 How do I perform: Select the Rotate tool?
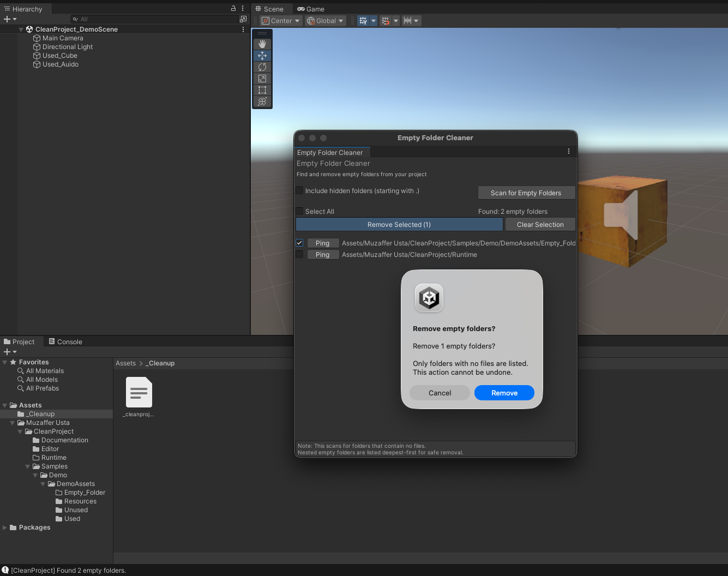click(262, 67)
